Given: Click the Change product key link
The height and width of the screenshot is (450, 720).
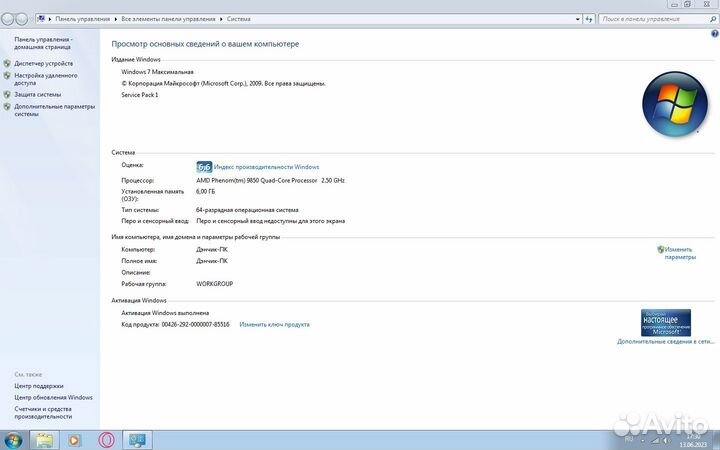Looking at the screenshot, I should coord(274,324).
